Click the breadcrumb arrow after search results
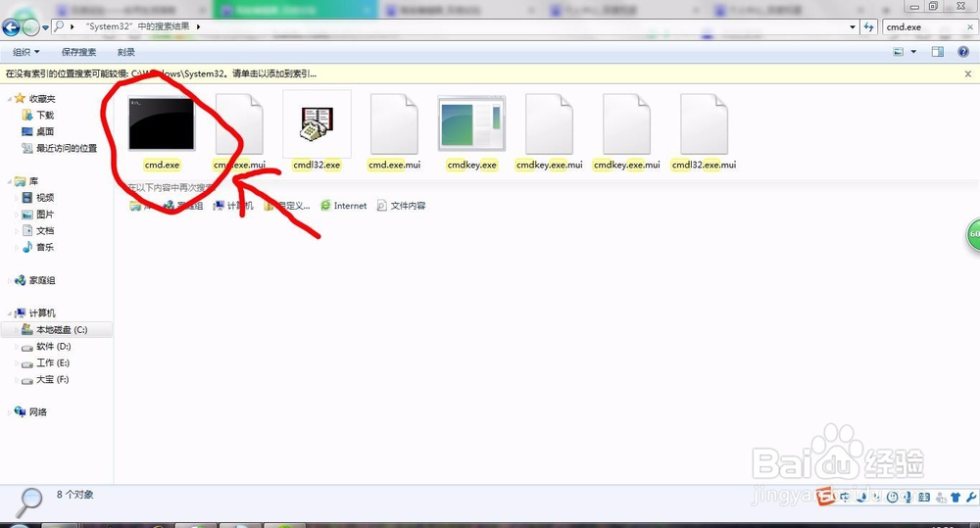980x528 pixels. (198, 26)
